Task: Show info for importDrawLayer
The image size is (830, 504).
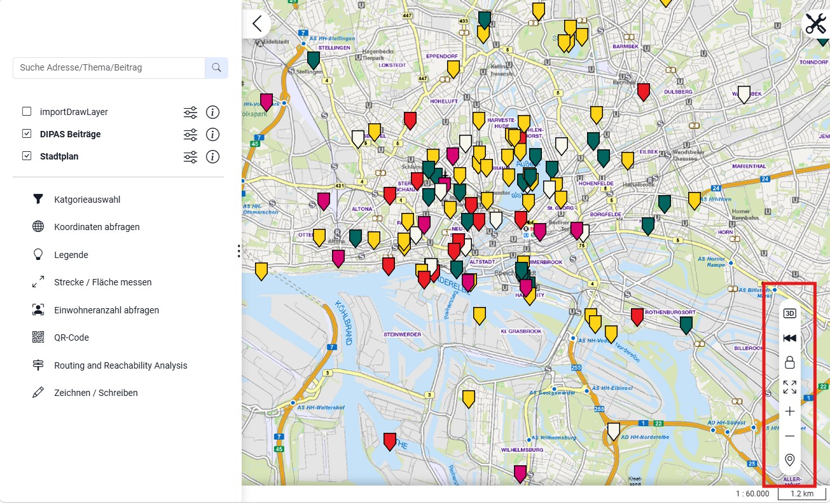Action: [x=213, y=112]
